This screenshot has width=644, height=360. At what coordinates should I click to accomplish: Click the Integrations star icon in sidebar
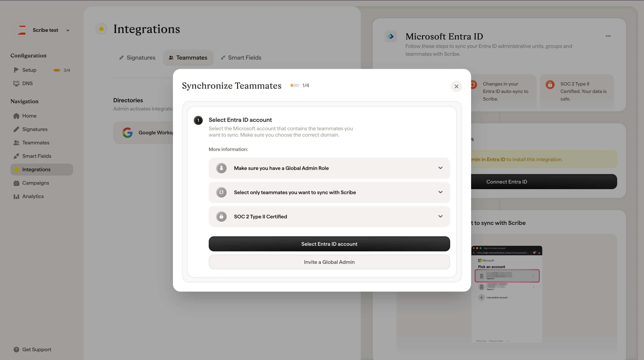[16, 170]
